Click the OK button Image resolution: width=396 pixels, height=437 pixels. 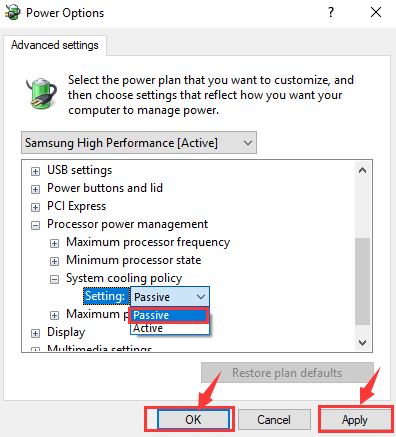tap(193, 419)
